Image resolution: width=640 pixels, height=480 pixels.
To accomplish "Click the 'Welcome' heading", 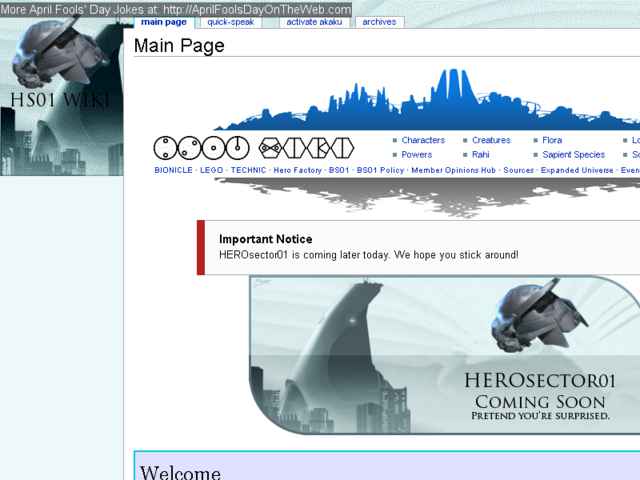I will (x=181, y=473).
